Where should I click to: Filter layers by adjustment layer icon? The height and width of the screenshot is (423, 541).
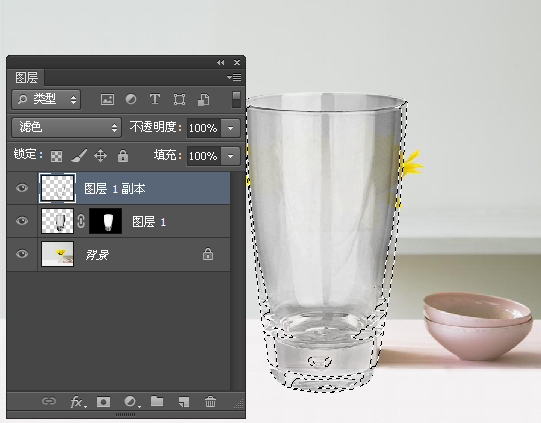coord(131,99)
